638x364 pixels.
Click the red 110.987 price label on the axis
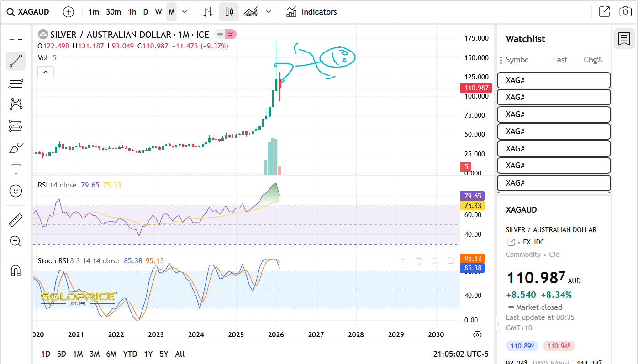click(476, 88)
